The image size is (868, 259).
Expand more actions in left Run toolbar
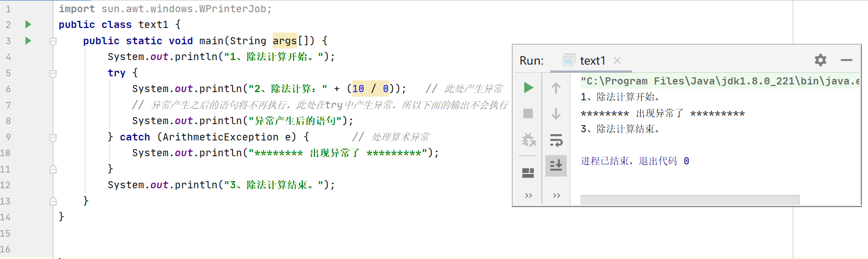pos(529,195)
